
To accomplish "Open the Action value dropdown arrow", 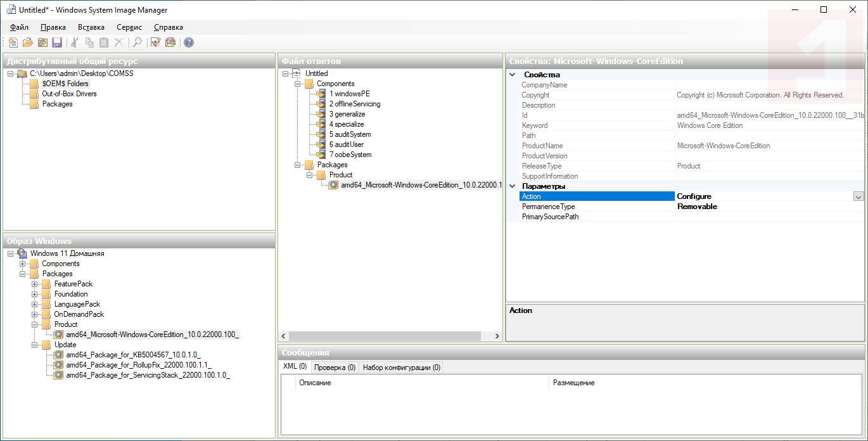I will tap(858, 196).
